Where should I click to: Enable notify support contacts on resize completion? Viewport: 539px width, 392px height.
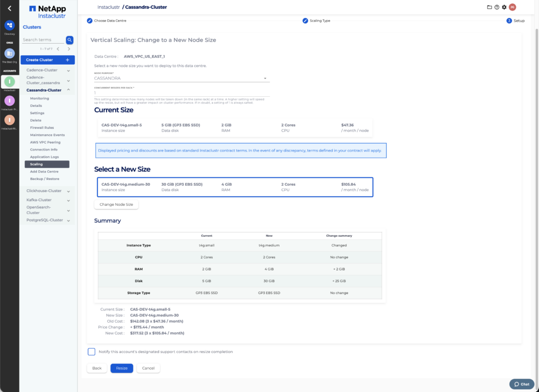point(92,351)
